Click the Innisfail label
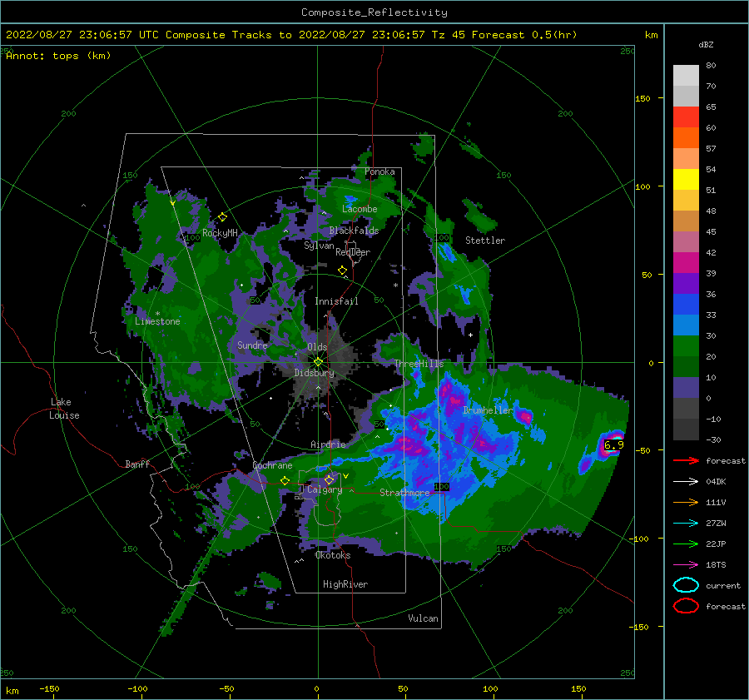This screenshot has width=749, height=700. pos(336,301)
